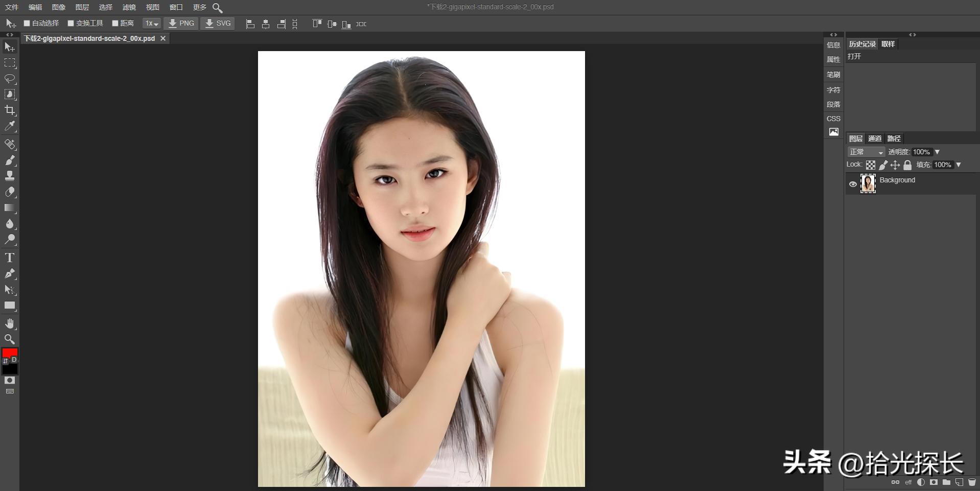Open the 正常 blend mode dropdown
Image resolution: width=980 pixels, height=491 pixels.
866,152
